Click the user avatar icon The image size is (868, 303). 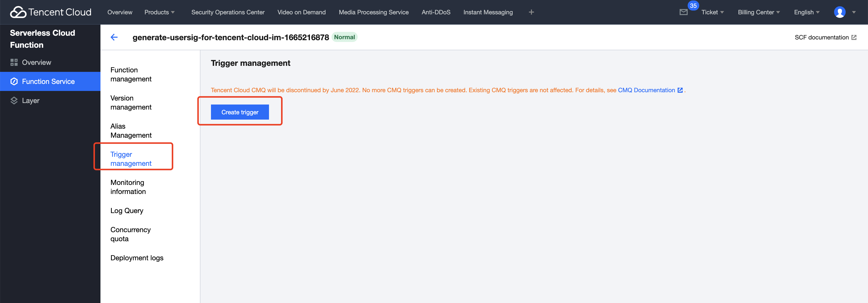coord(839,12)
